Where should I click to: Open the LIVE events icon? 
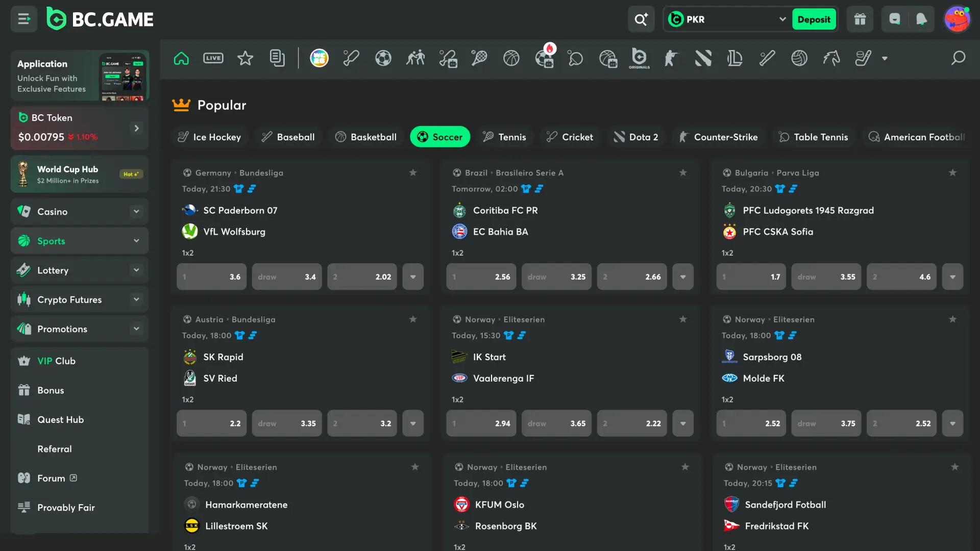tap(213, 58)
